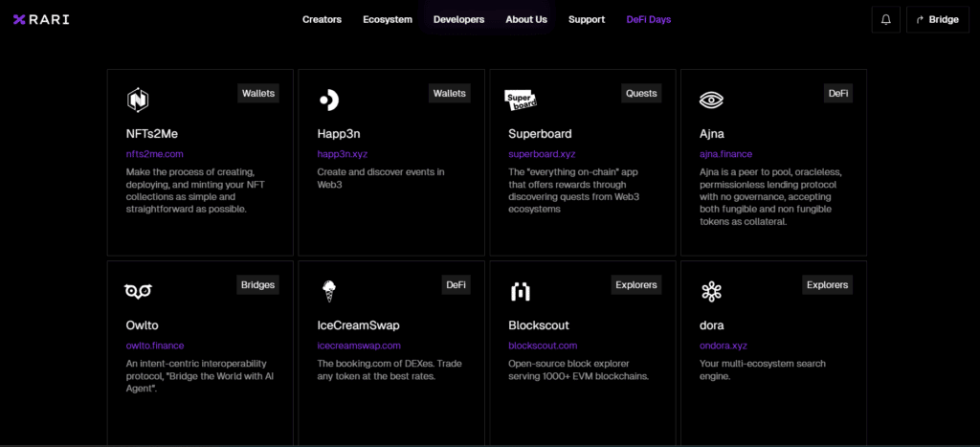The image size is (980, 447).
Task: Open the Creators menu item
Action: [322, 19]
